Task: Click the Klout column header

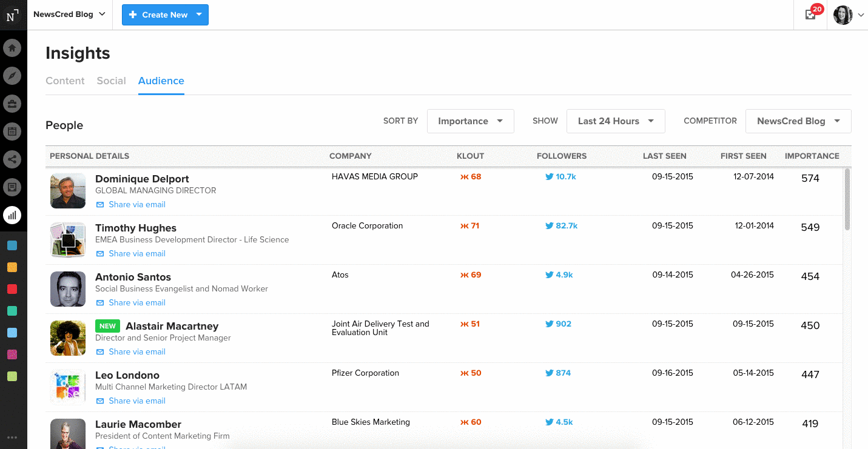Action: pyautogui.click(x=470, y=156)
